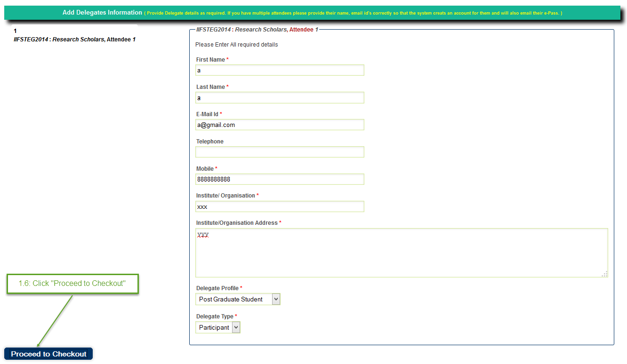Click the First Name input field
Image resolution: width=627 pixels, height=364 pixels.
(280, 70)
